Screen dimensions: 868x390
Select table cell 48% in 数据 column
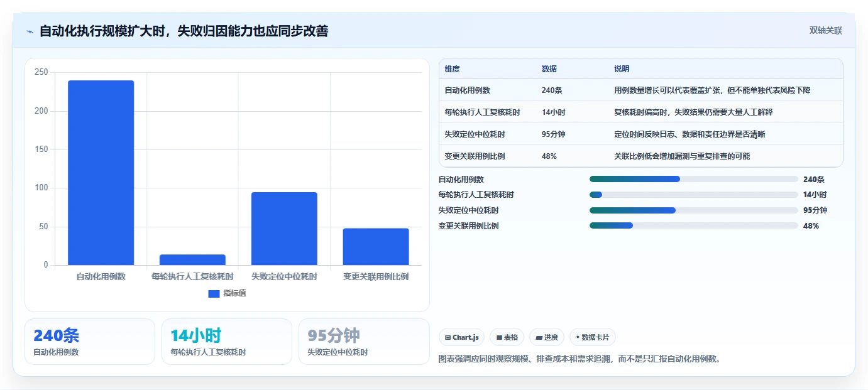(x=549, y=156)
